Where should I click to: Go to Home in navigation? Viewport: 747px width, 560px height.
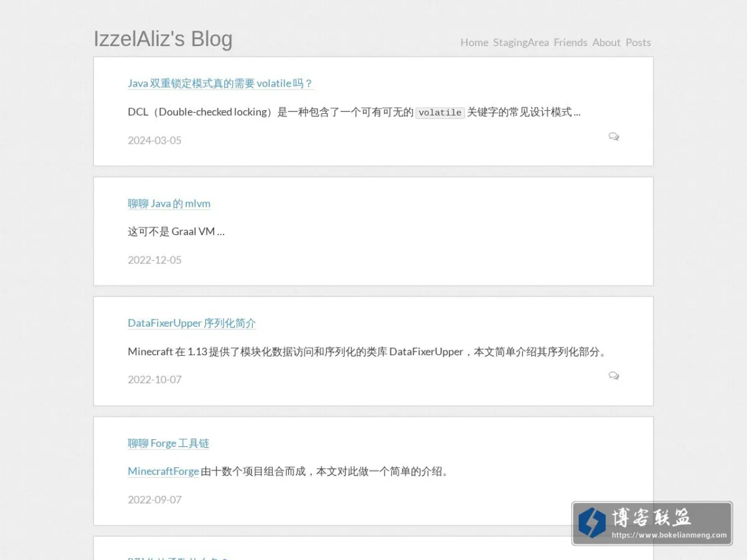tap(474, 42)
